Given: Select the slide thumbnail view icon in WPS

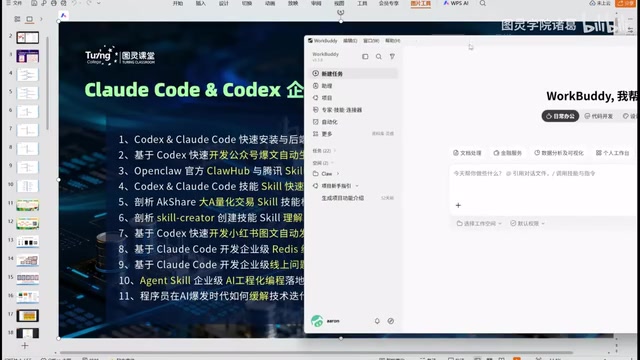Looking at the screenshot, I should pos(29,19).
